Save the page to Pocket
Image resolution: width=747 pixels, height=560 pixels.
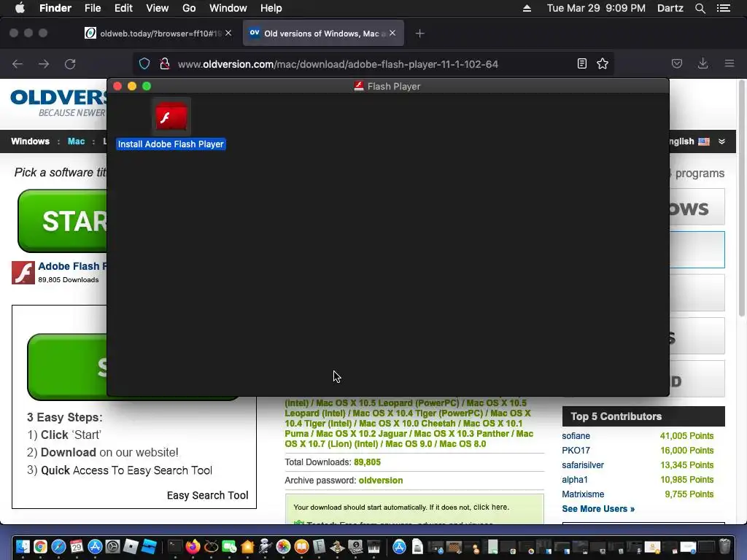[676, 64]
